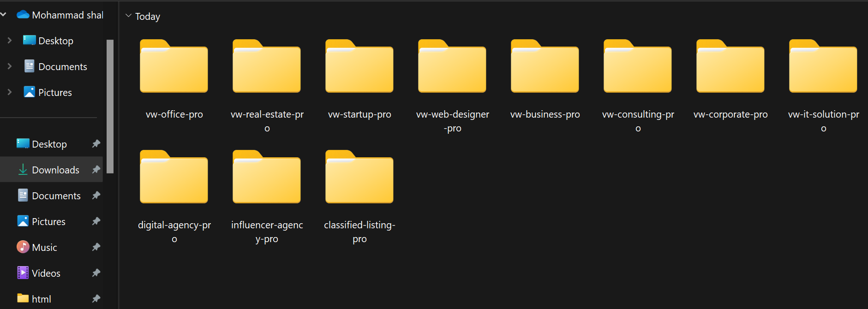Screen dimensions: 868x309
Task: Select the vw-web-designer-pro folder
Action: coord(452,67)
